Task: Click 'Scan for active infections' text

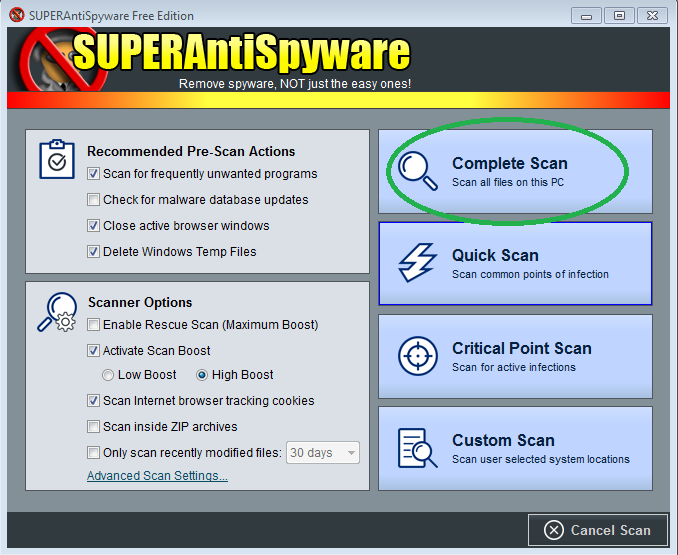Action: click(x=514, y=367)
